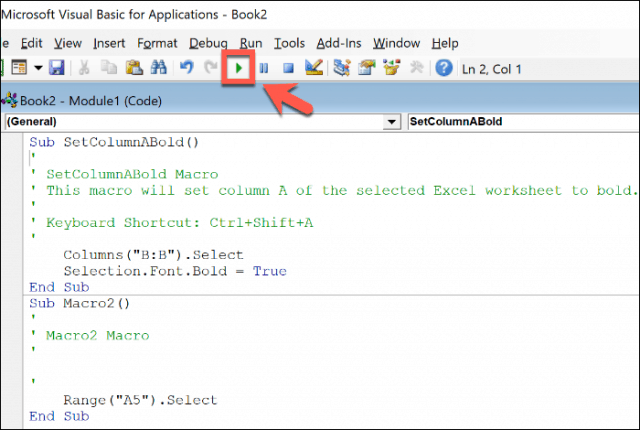Viewport: 640px width, 430px height.
Task: Click the Sub SetColumnABold() line
Action: coord(114,142)
